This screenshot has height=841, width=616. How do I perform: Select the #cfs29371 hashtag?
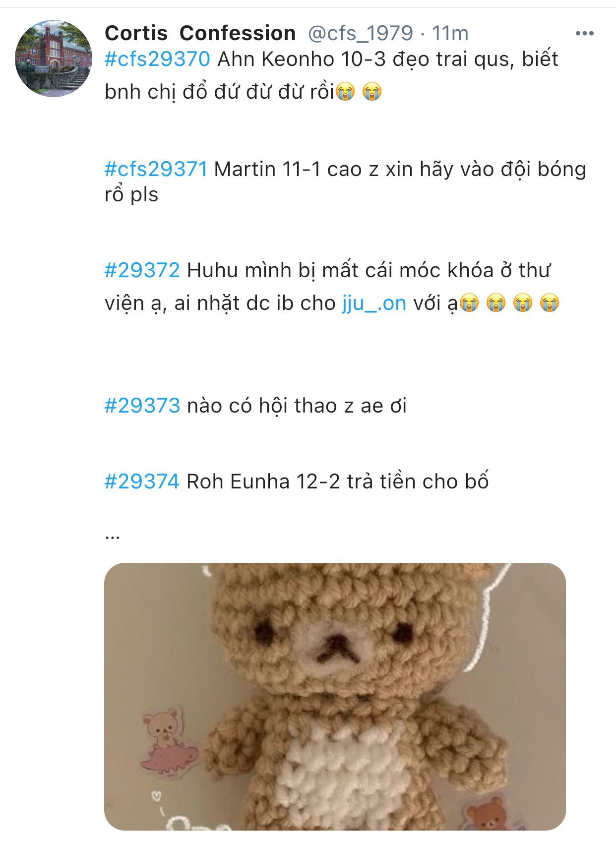pos(156,169)
